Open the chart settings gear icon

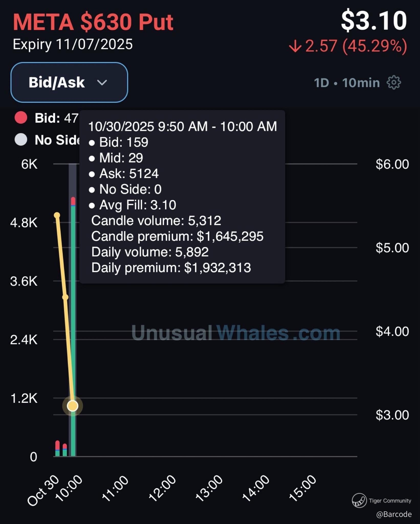pos(394,82)
